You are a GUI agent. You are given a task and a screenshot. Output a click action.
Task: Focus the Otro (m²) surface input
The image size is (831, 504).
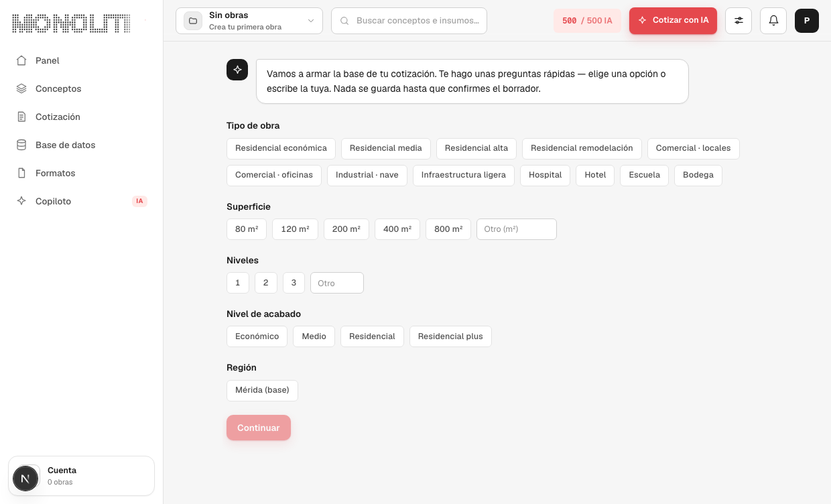517,229
